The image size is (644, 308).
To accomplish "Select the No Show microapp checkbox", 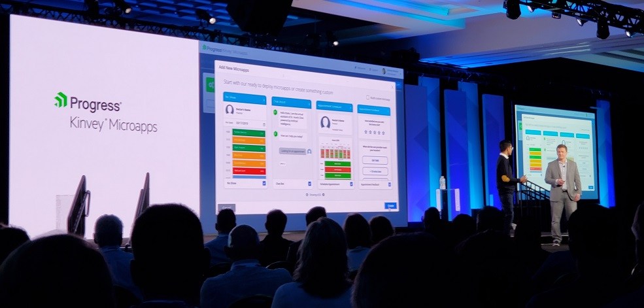I will [x=263, y=184].
